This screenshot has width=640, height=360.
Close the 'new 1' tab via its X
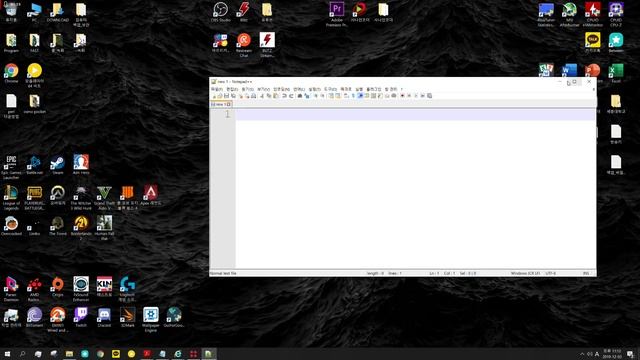[x=229, y=104]
